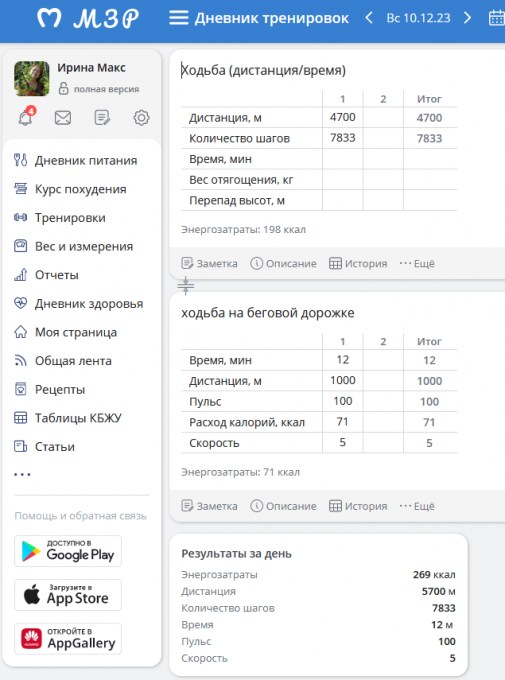Click the hamburger menu icon
505x680 pixels.
[x=179, y=18]
